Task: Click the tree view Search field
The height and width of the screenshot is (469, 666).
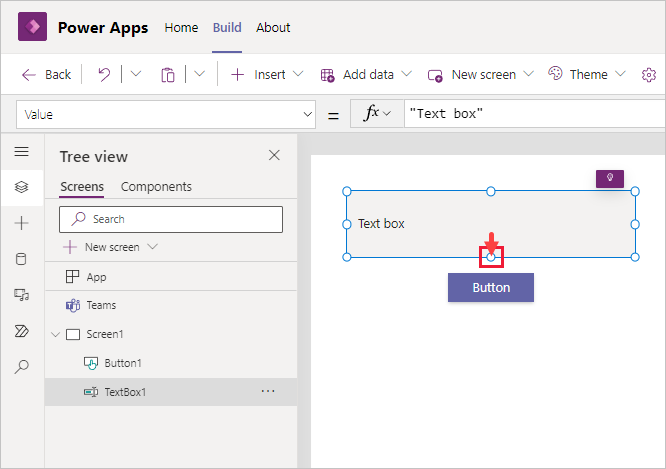Action: click(x=171, y=219)
